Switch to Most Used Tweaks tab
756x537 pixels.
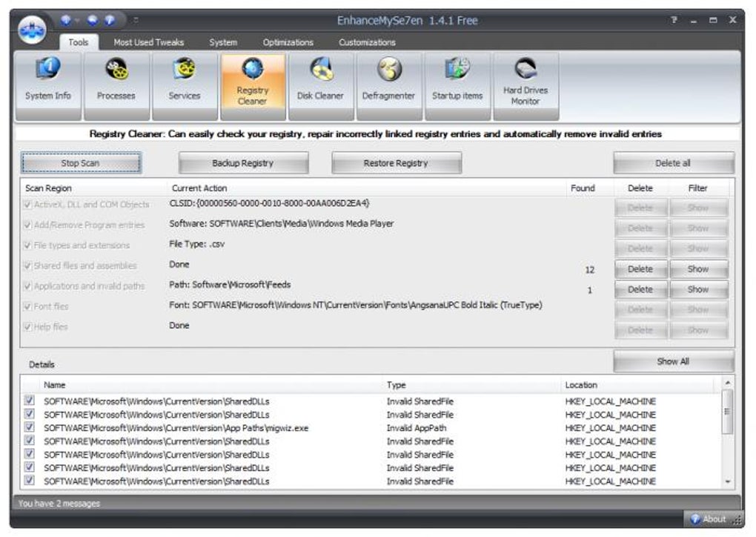148,42
